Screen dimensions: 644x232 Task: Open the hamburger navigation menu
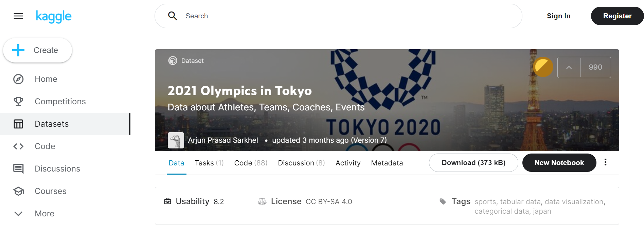(x=18, y=16)
